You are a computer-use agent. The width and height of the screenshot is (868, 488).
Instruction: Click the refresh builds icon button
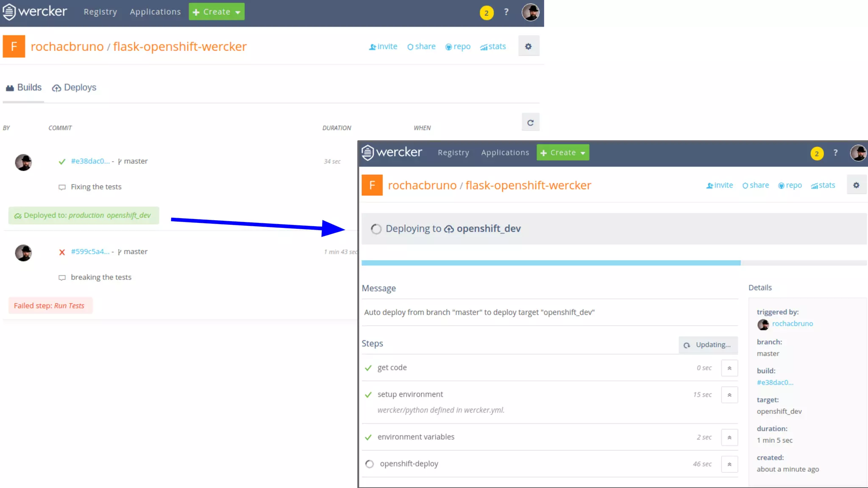(x=530, y=122)
